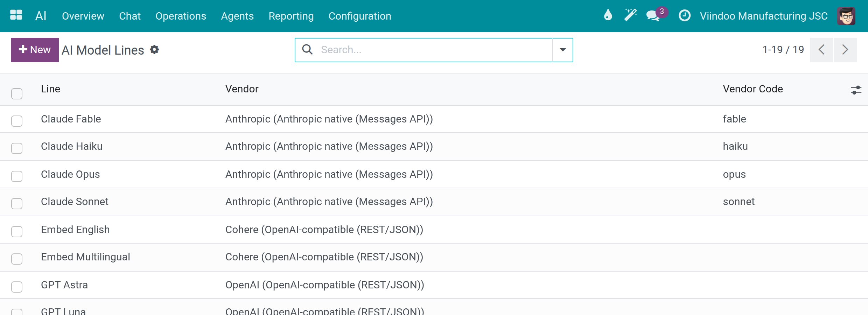Open the magic wand tool icon

[630, 15]
